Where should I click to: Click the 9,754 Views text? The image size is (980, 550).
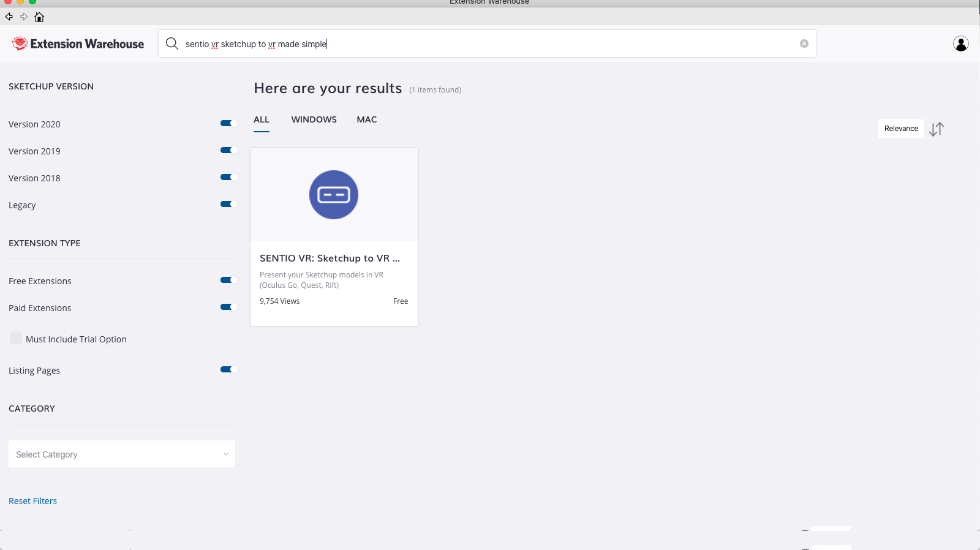(x=280, y=301)
